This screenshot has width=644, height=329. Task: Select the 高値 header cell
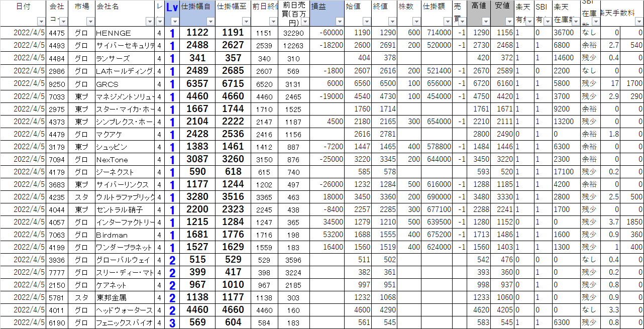tap(479, 14)
